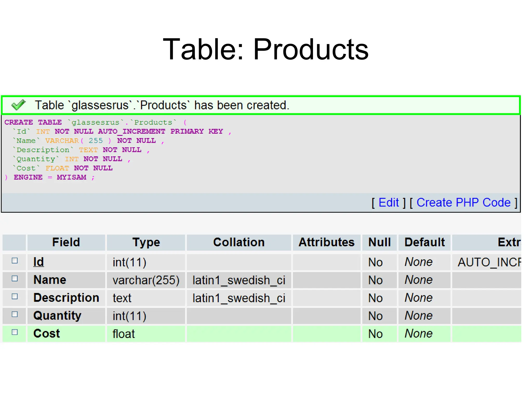Click the green success checkmark icon
This screenshot has width=532, height=399.
click(x=18, y=105)
